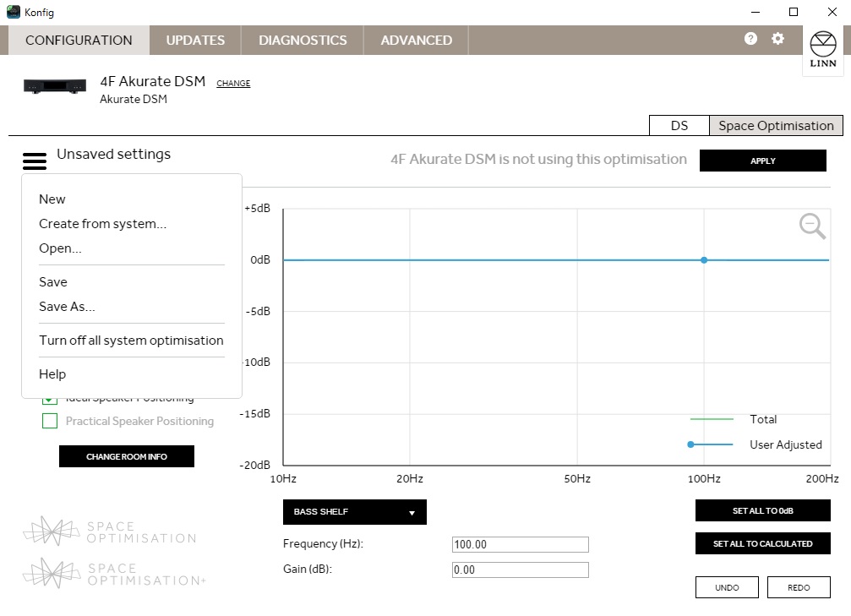Choose Open... from the menu
Screen dimensions: 851x616
coord(60,248)
